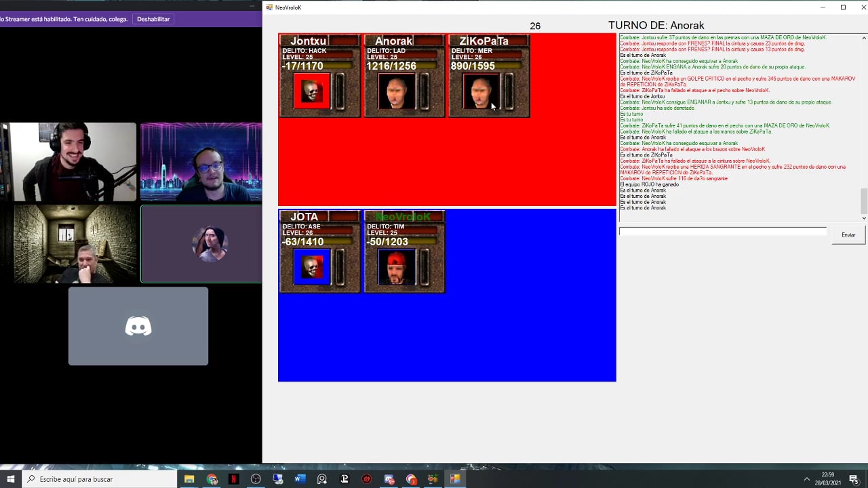Click the chat message input field
868x488 pixels.
pyautogui.click(x=722, y=232)
